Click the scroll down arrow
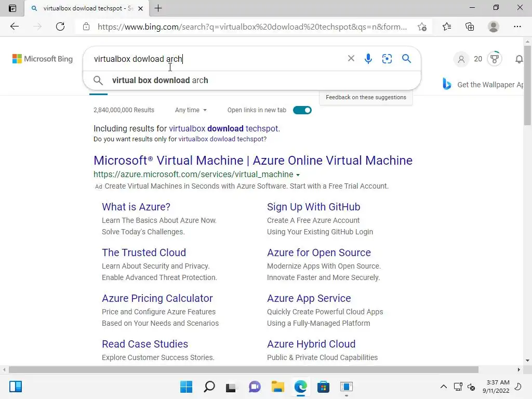This screenshot has height=399, width=532. pyautogui.click(x=527, y=361)
